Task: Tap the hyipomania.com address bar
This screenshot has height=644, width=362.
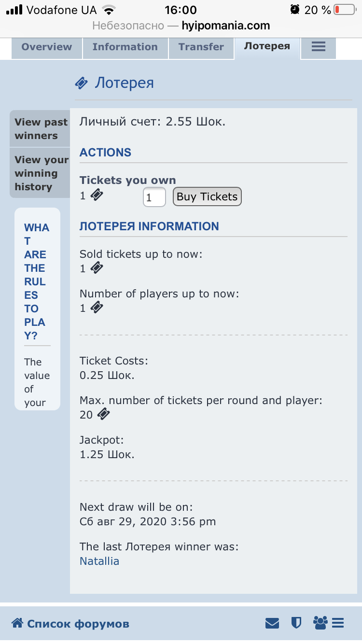Action: pyautogui.click(x=181, y=26)
